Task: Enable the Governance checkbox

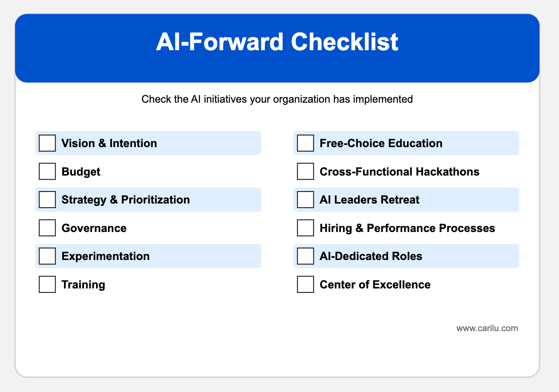Action: [48, 228]
